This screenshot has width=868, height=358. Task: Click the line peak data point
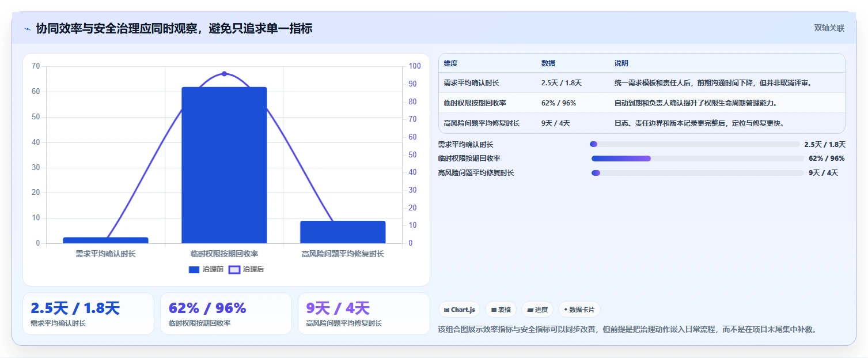[224, 74]
